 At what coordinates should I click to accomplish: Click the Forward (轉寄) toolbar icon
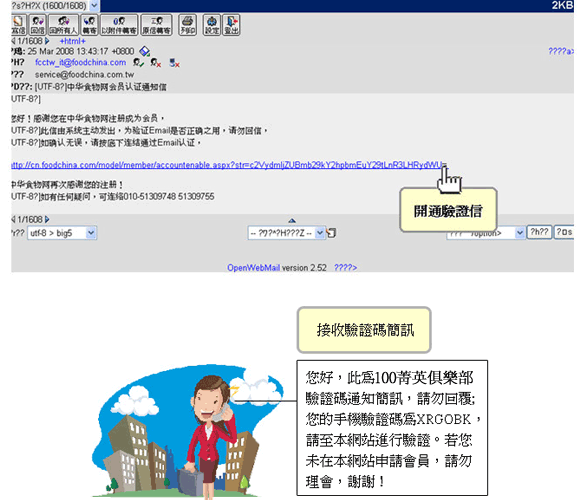[x=90, y=25]
